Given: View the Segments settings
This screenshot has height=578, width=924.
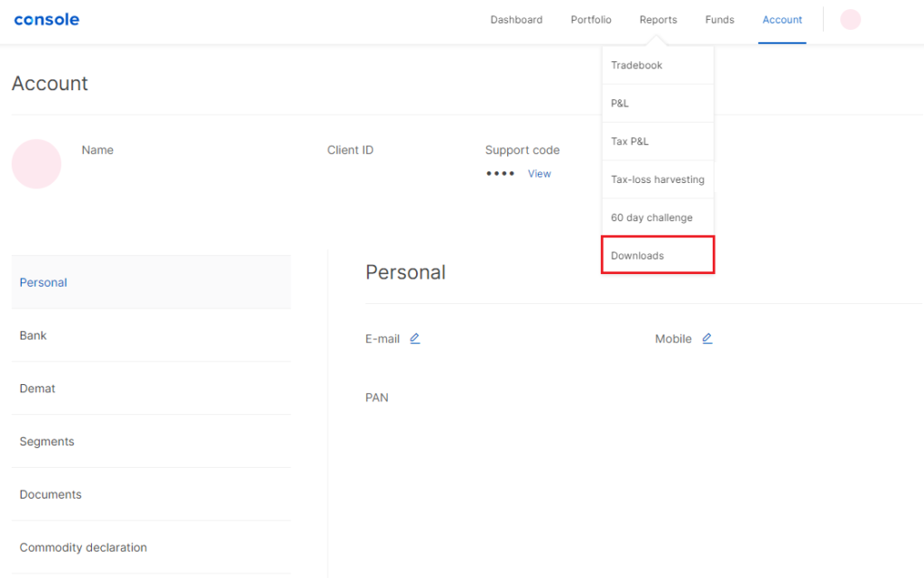Looking at the screenshot, I should click(47, 441).
